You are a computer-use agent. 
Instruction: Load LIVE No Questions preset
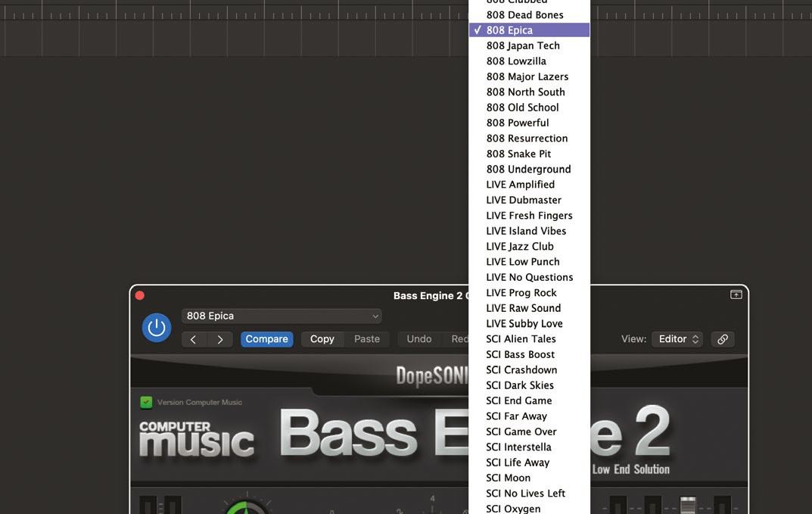529,277
